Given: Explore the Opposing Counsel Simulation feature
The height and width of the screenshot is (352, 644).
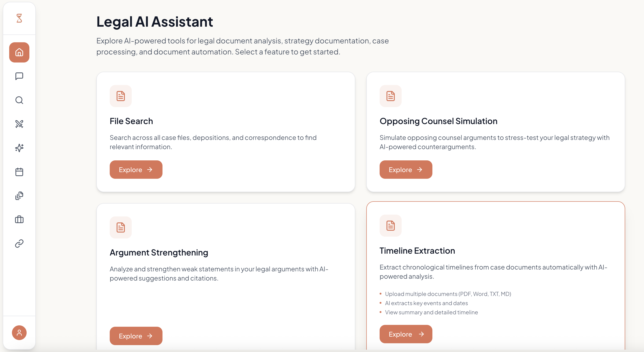Looking at the screenshot, I should (x=406, y=170).
